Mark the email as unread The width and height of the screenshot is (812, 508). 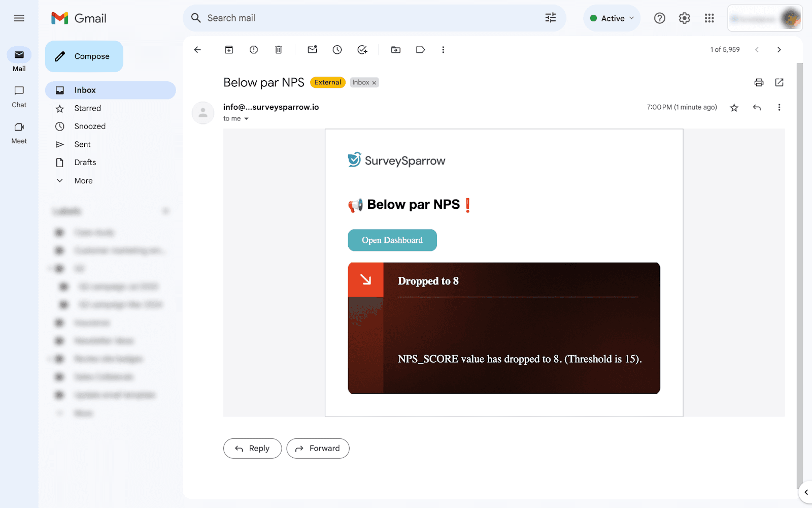coord(312,50)
